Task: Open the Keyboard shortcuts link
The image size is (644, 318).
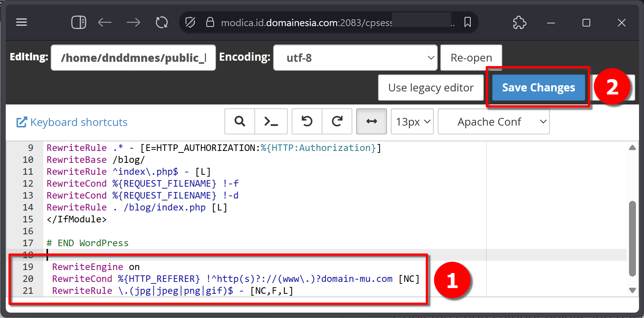Action: 72,122
